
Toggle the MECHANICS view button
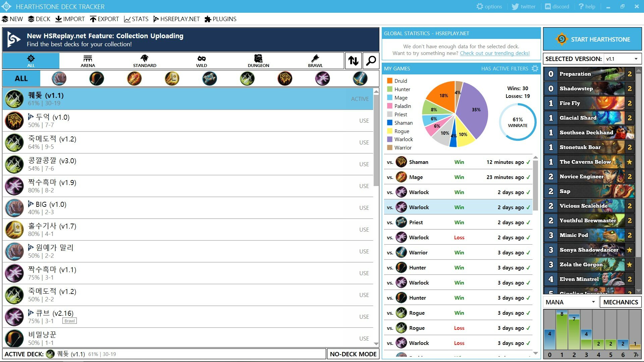tap(621, 302)
